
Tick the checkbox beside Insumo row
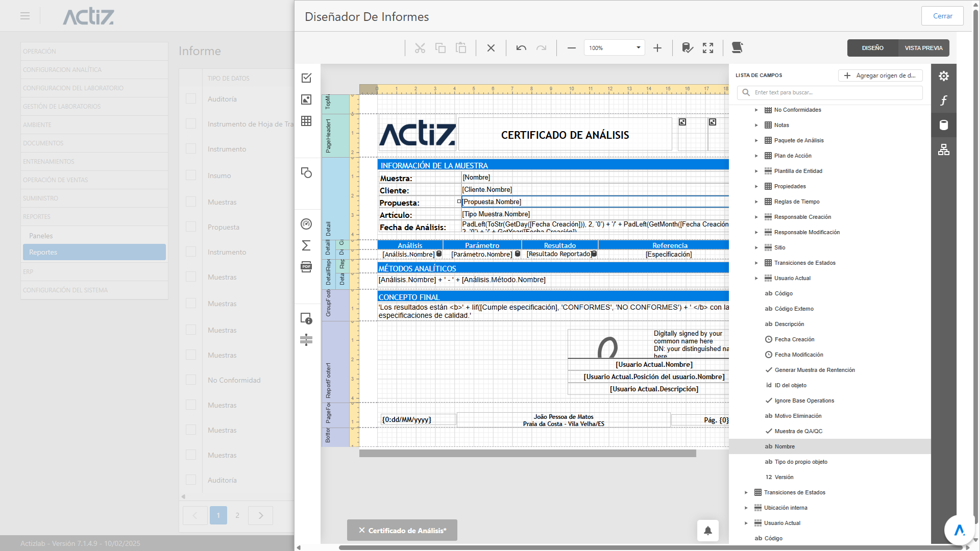click(x=191, y=175)
